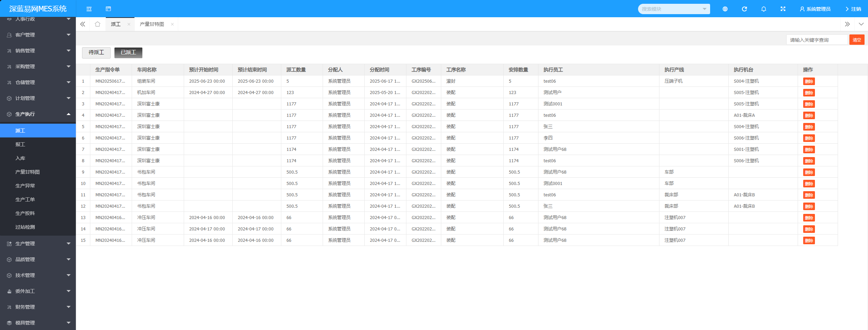
Task: Switch to the 产量甘特图 tab
Action: [x=152, y=24]
